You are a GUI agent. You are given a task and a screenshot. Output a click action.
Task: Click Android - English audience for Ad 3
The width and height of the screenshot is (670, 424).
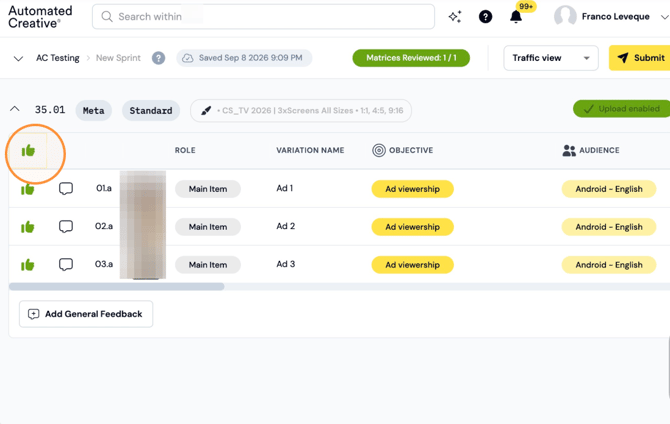point(609,265)
